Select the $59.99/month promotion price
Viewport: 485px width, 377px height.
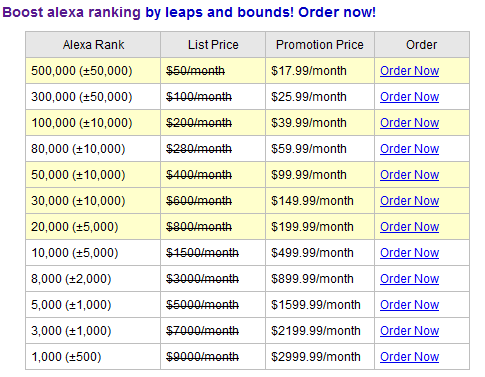click(309, 149)
